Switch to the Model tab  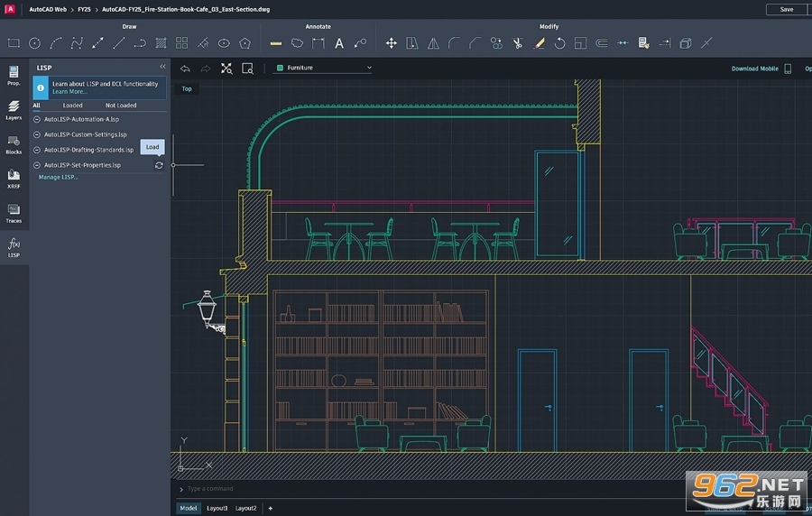point(188,508)
